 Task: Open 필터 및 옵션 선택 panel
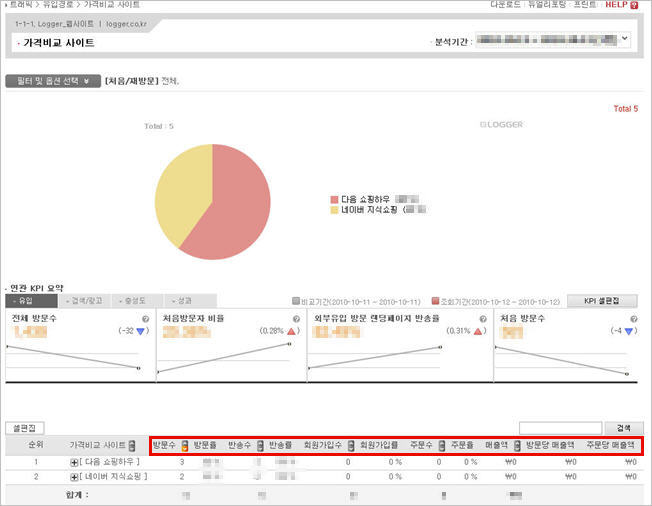pos(52,81)
